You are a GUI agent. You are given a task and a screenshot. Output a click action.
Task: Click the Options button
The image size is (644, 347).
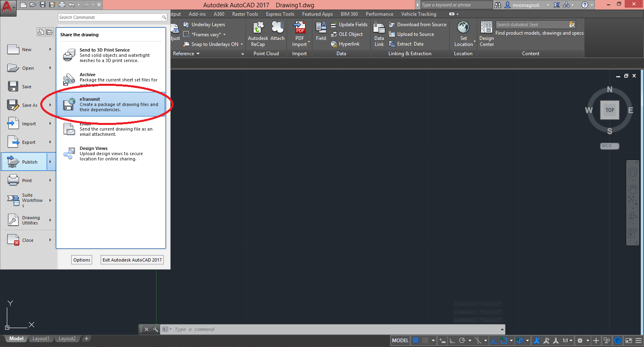tap(82, 260)
